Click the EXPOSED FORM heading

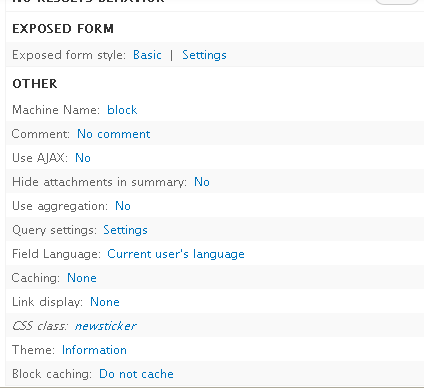tap(63, 29)
